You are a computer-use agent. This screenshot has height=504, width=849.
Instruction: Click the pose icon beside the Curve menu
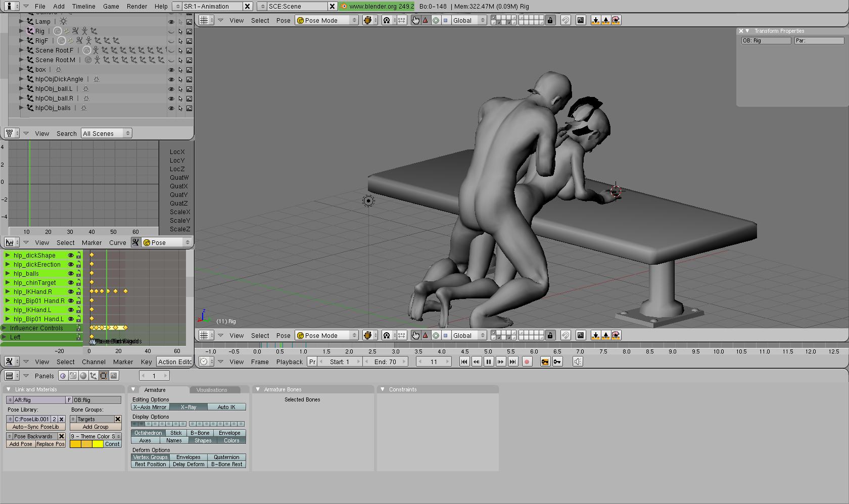pos(135,242)
